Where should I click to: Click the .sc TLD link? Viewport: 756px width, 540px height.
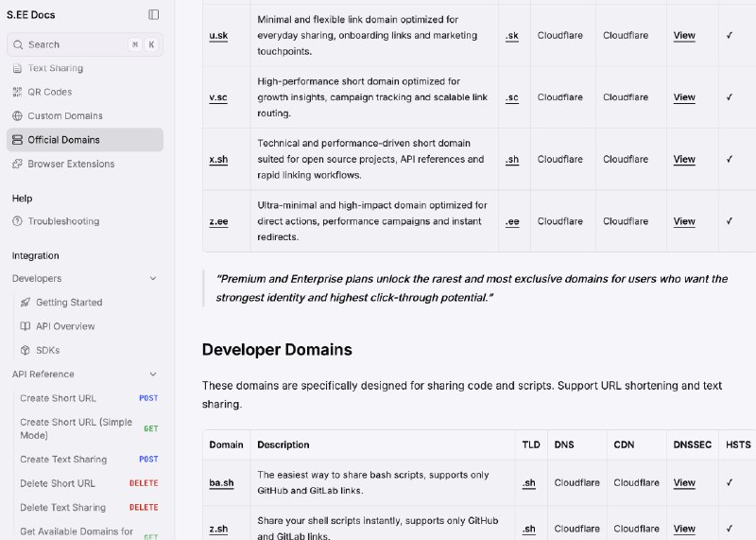point(511,97)
